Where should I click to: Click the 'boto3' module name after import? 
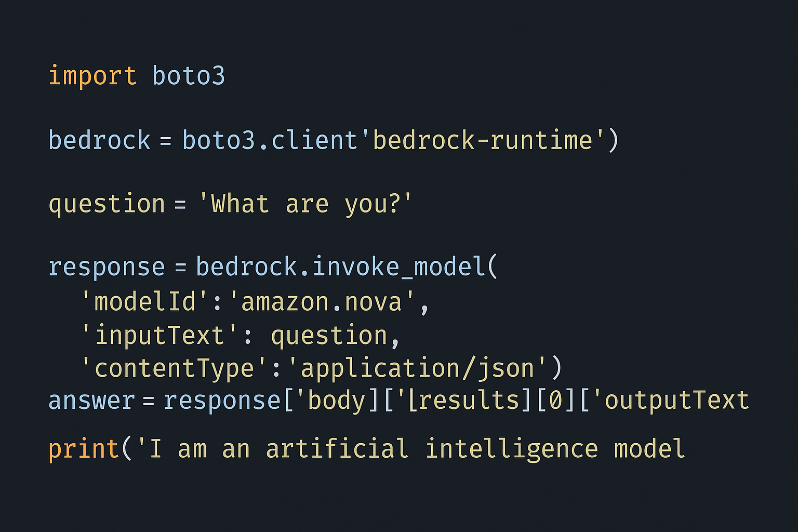tap(189, 76)
